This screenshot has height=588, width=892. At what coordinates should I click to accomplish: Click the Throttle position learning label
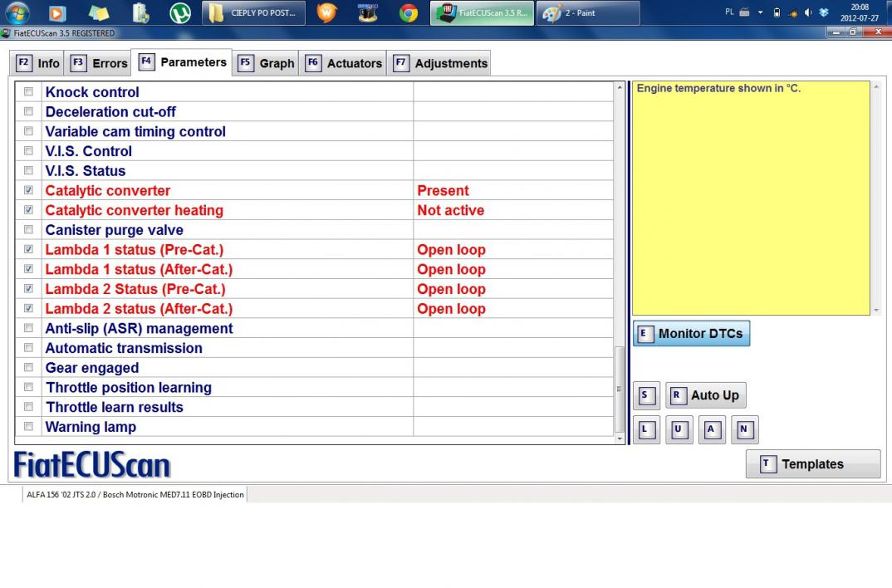pos(129,388)
